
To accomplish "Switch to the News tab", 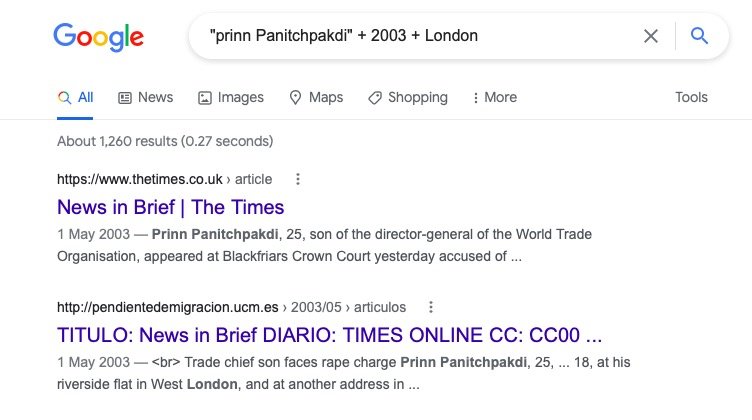I will (x=146, y=97).
